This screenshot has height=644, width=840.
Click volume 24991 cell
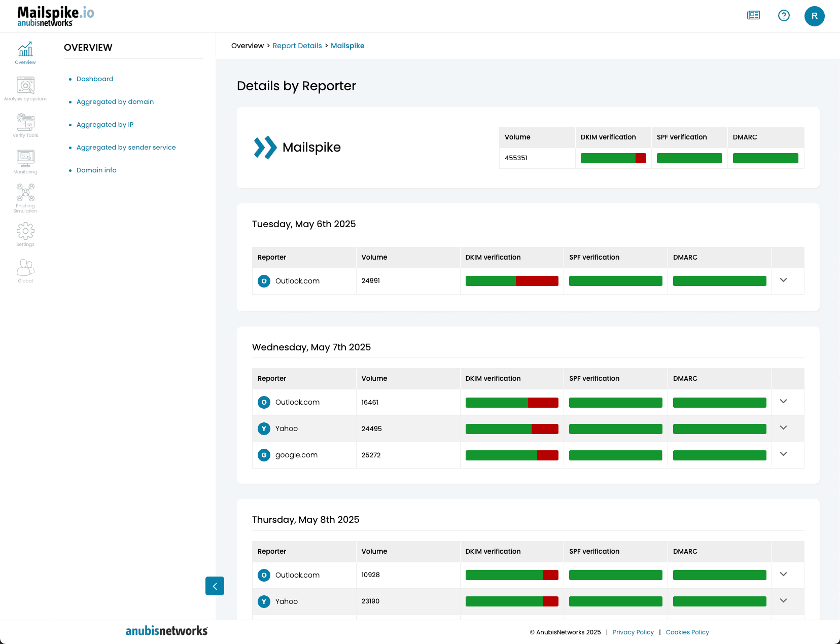pyautogui.click(x=371, y=280)
